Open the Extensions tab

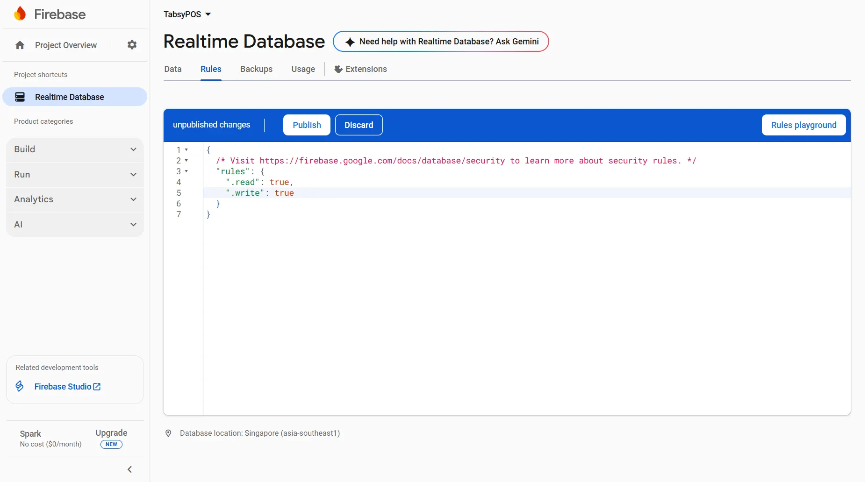tap(361, 69)
